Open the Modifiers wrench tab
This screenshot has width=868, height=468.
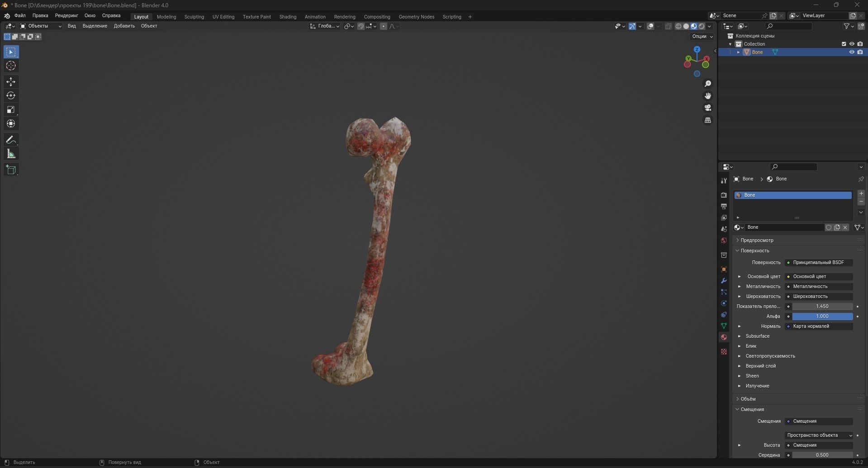(724, 281)
